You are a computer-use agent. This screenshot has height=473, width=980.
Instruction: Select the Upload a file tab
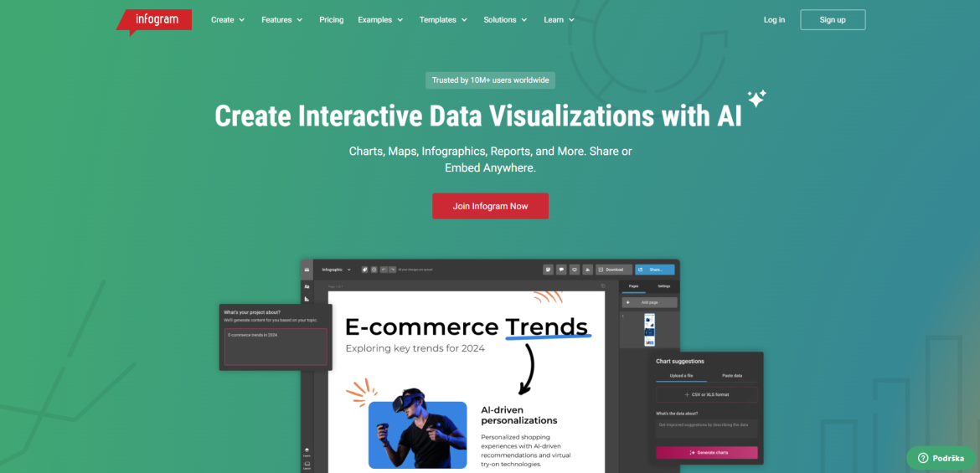(681, 376)
